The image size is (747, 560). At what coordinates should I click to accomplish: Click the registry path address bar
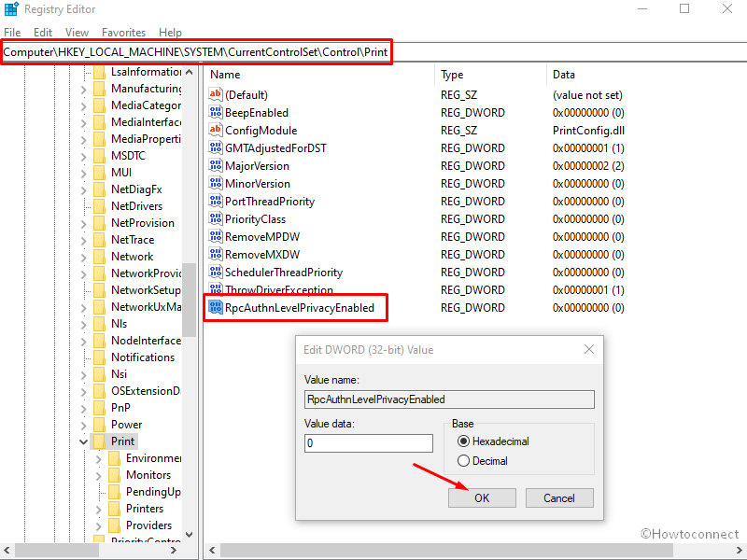373,52
